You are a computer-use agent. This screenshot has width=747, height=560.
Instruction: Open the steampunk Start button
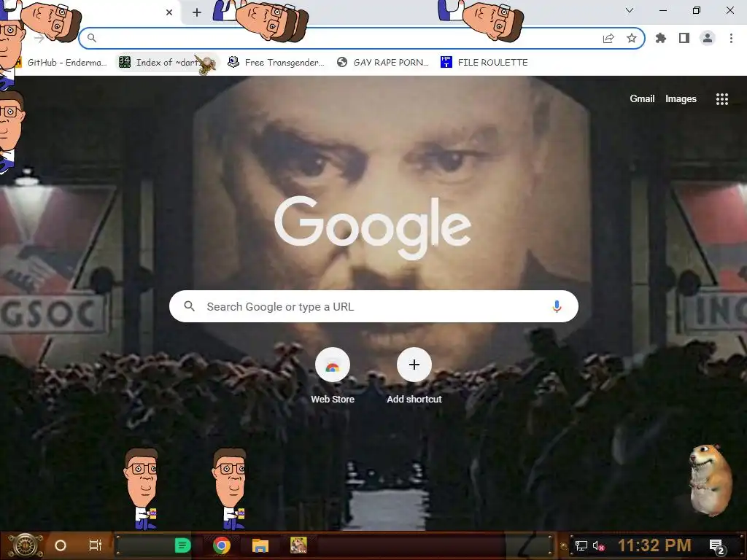tap(26, 545)
